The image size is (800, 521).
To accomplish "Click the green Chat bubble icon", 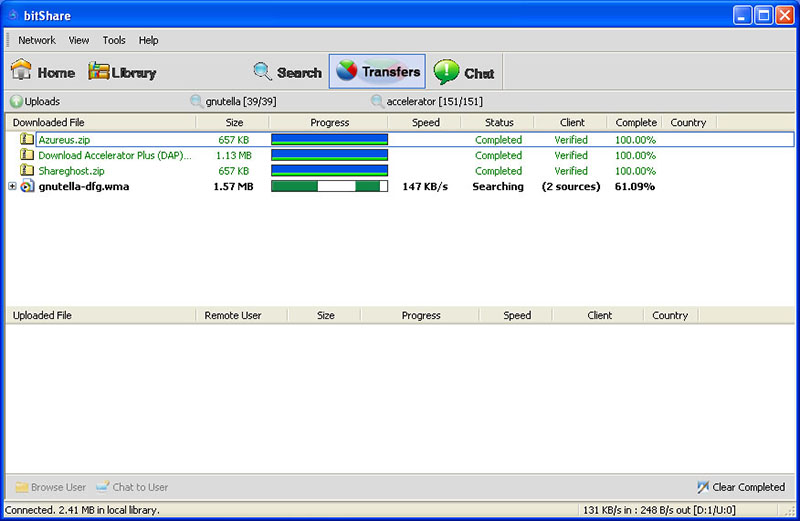I will 446,71.
